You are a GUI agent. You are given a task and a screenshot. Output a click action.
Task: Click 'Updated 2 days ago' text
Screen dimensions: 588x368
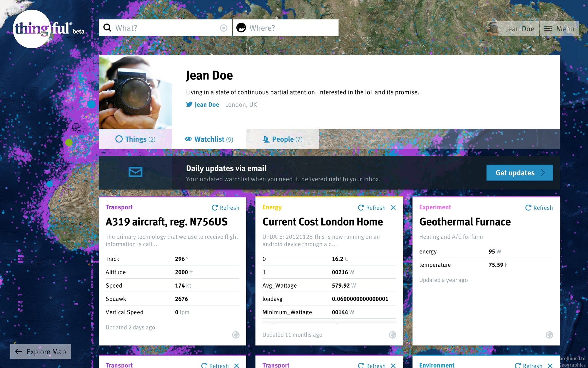click(x=130, y=327)
